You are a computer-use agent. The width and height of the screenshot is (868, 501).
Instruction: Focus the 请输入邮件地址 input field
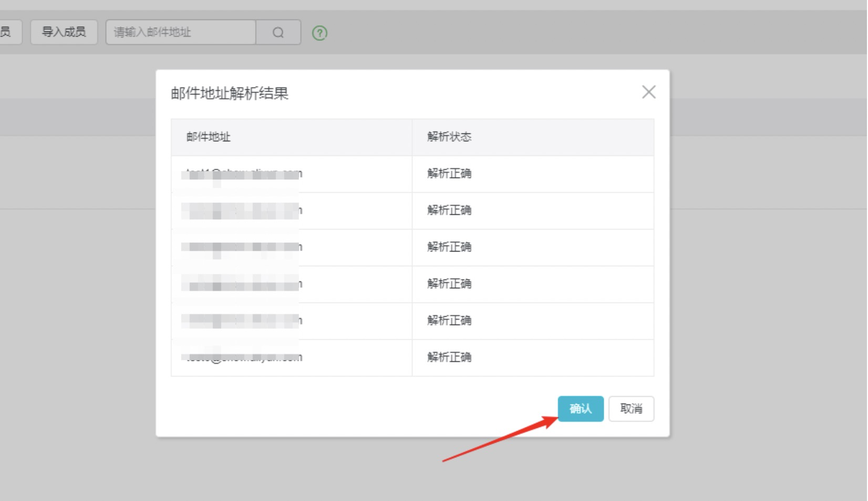[181, 33]
